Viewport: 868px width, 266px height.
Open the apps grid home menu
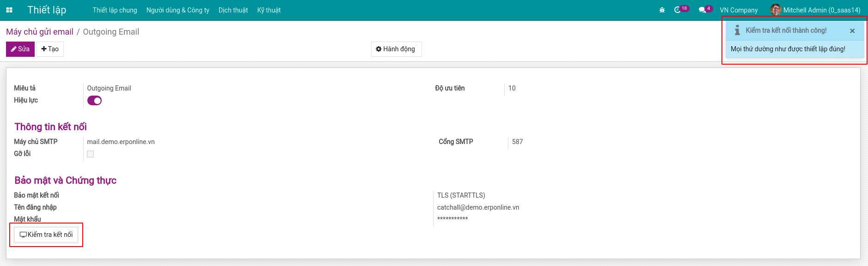(x=9, y=10)
